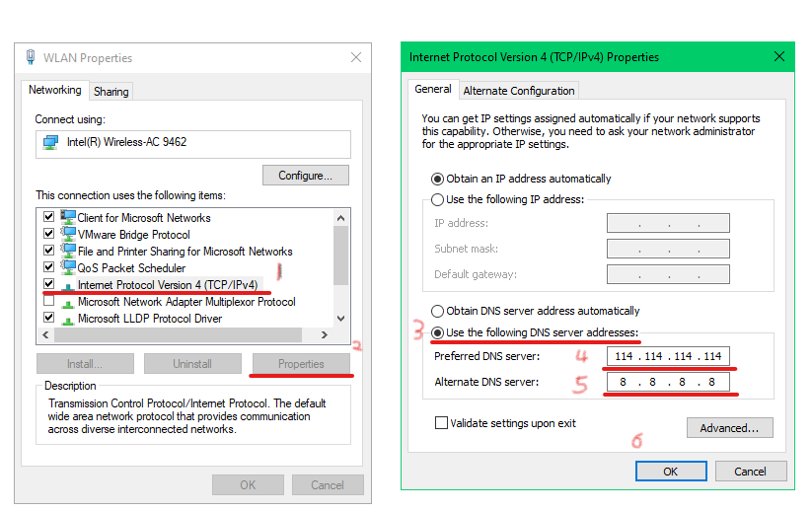Select Obtain an IP address automatically
Viewport: 812px width, 511px height.
438,180
